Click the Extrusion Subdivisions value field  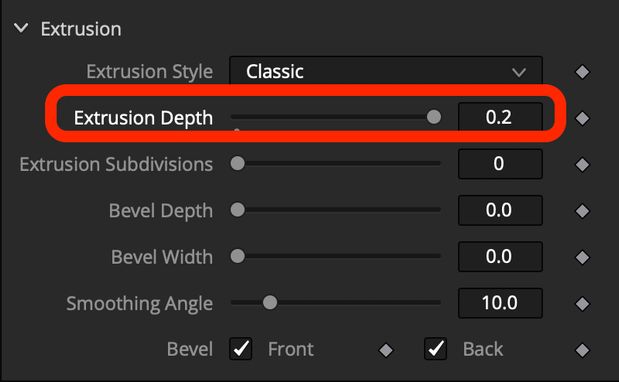click(500, 164)
